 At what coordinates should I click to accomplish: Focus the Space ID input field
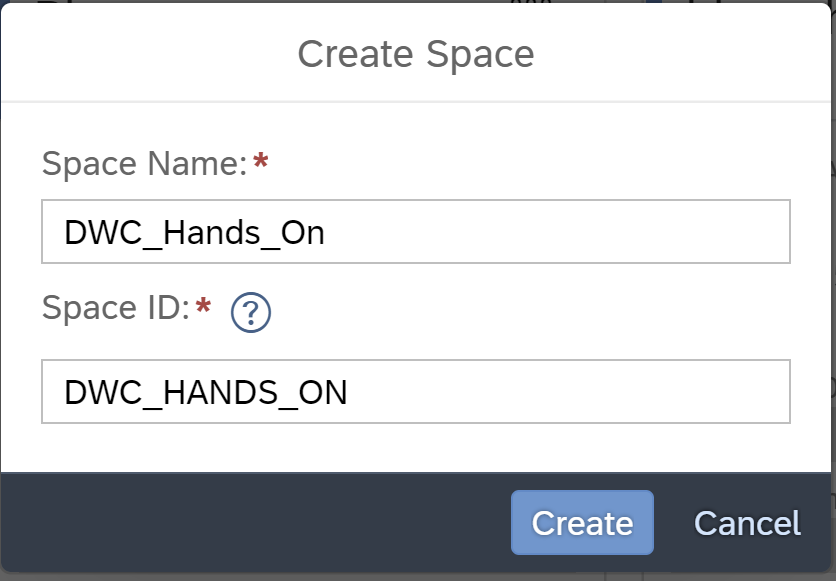point(416,392)
